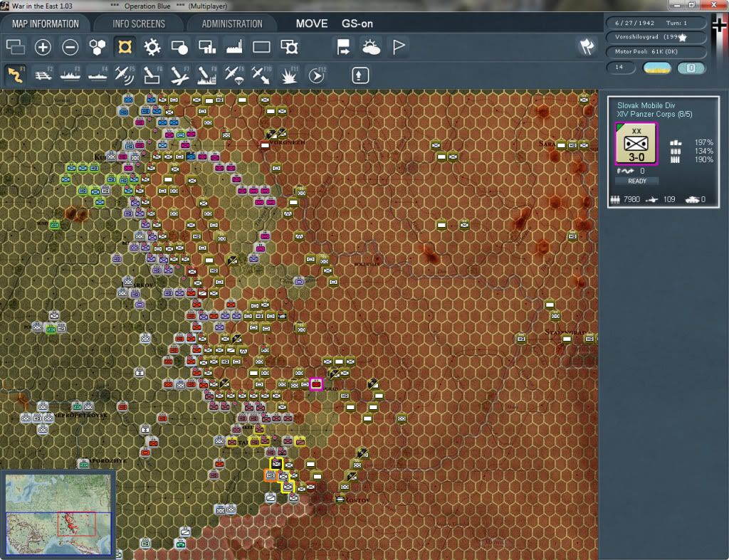Click the 197% stat value
Viewport: 729px width, 560px height.
(703, 143)
